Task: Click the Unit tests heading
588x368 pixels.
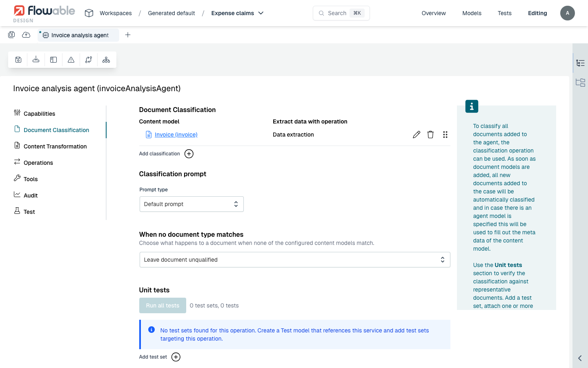Action: coord(154,290)
